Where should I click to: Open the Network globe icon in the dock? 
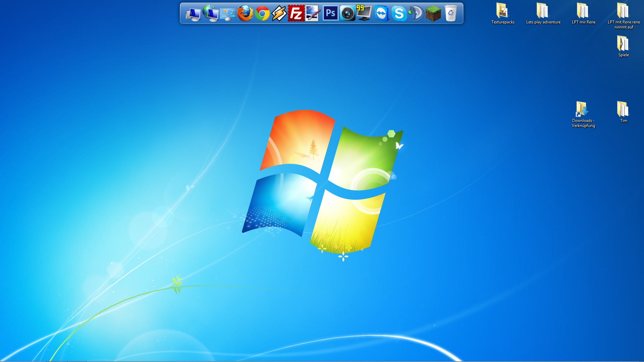tap(211, 13)
